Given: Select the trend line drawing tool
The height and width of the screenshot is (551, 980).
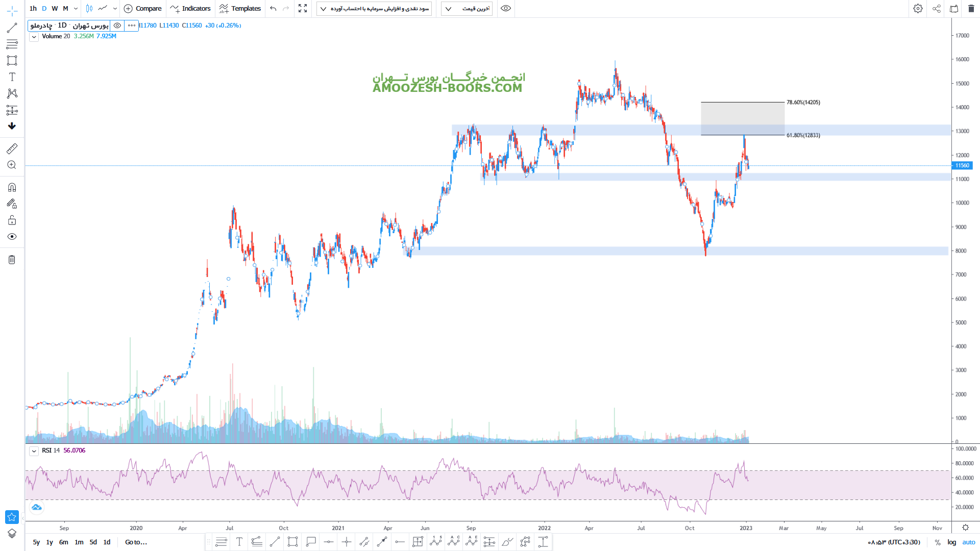Looking at the screenshot, I should [12, 28].
